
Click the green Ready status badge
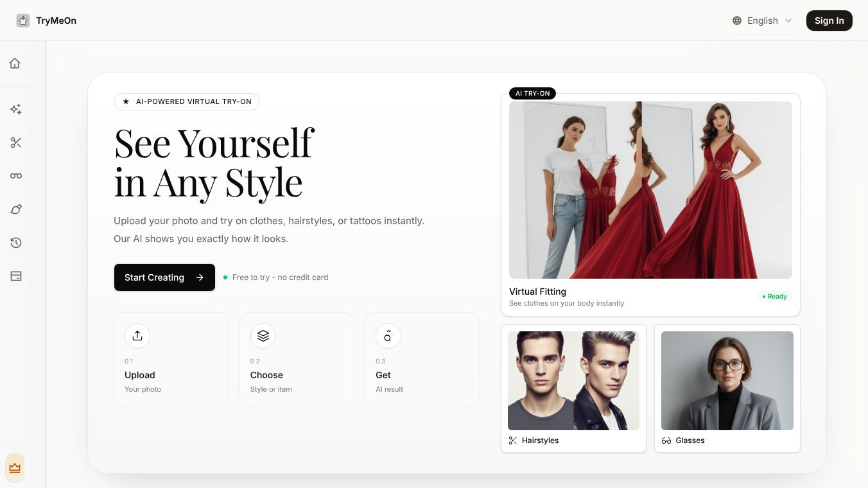[774, 297]
